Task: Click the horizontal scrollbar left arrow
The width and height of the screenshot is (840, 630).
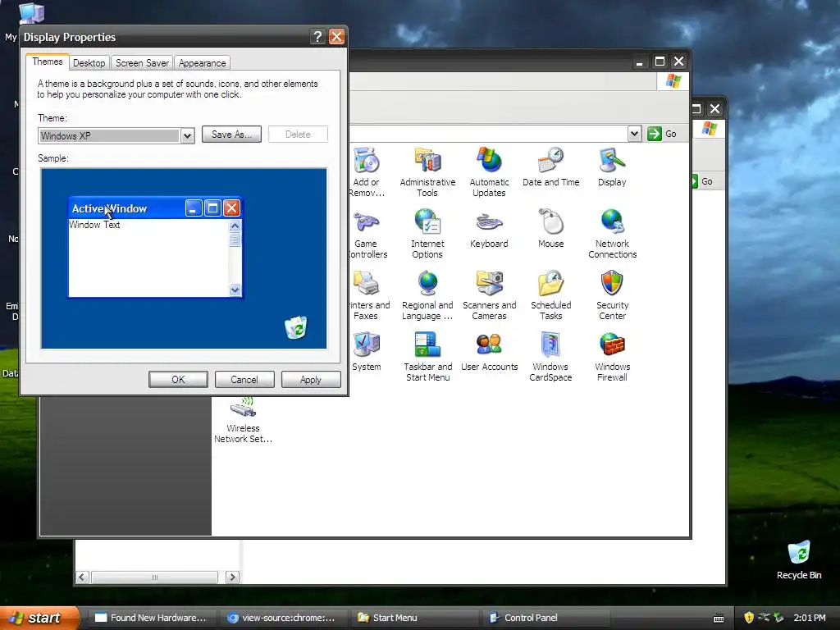Action: 82,577
